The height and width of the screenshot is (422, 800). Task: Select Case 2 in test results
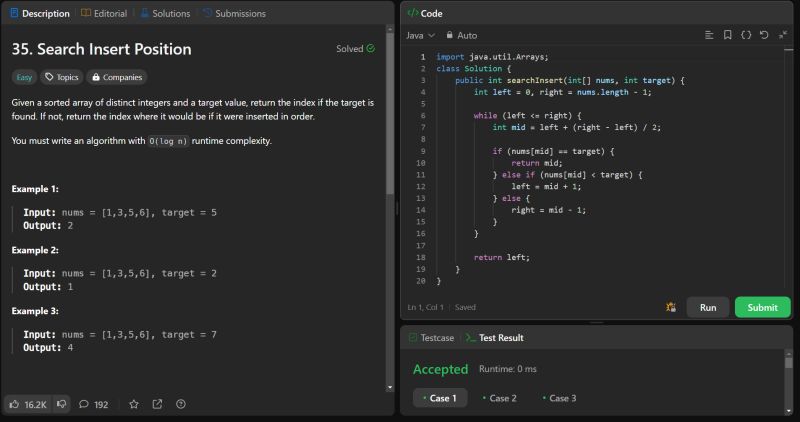point(496,398)
